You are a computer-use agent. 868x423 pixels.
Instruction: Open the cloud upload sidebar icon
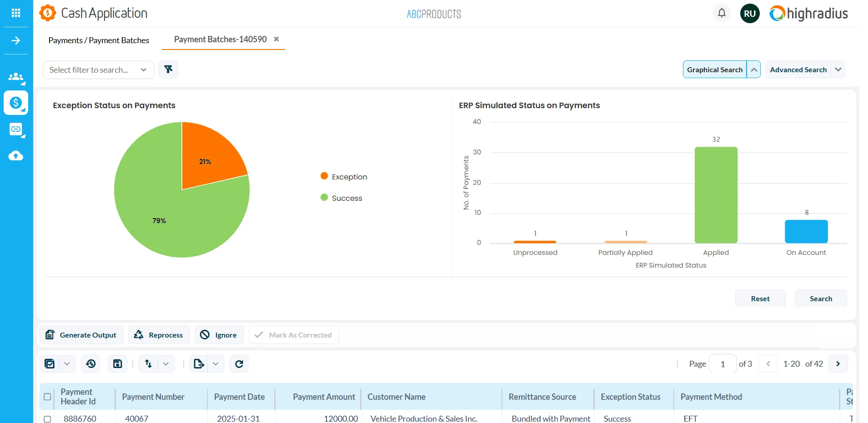click(16, 156)
